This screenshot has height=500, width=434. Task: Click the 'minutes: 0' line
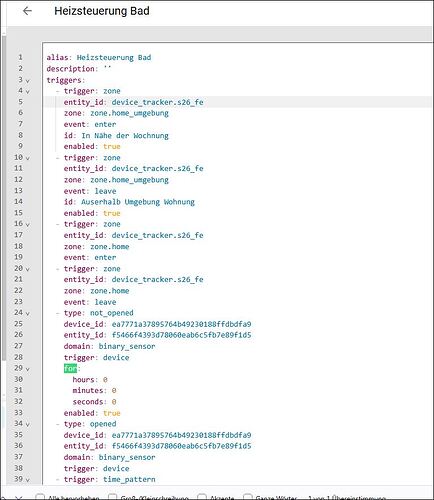point(94,391)
